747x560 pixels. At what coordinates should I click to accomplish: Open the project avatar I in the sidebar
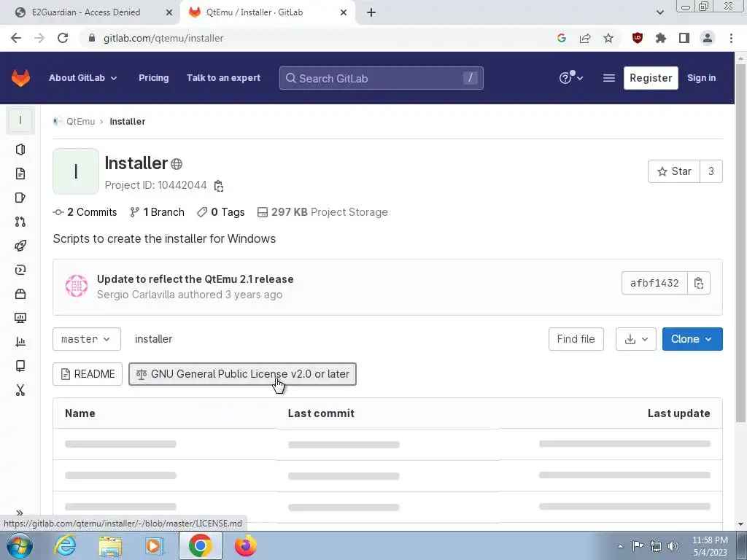point(20,120)
